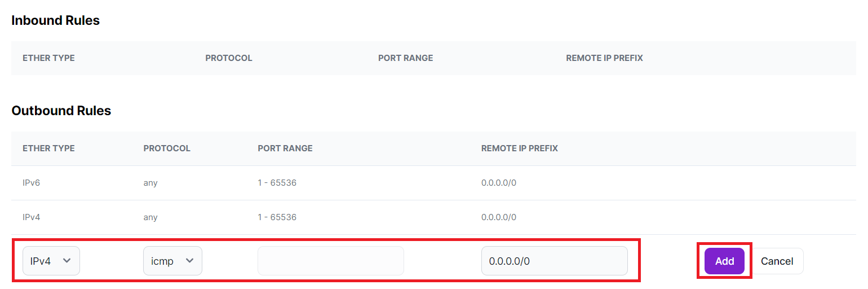Click Inbound Rules REMOTE IP PREFIX header
The image size is (868, 289).
click(x=604, y=58)
